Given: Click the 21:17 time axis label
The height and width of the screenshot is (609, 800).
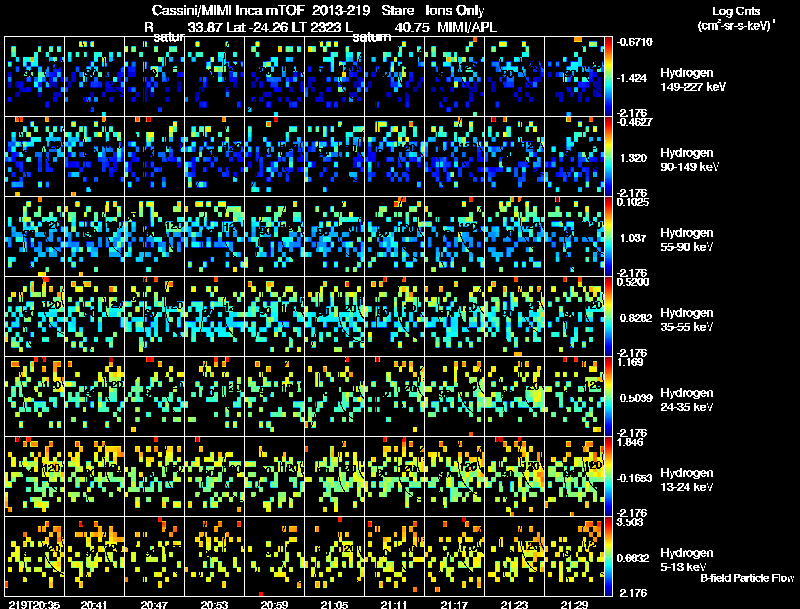Looking at the screenshot, I should 454,605.
